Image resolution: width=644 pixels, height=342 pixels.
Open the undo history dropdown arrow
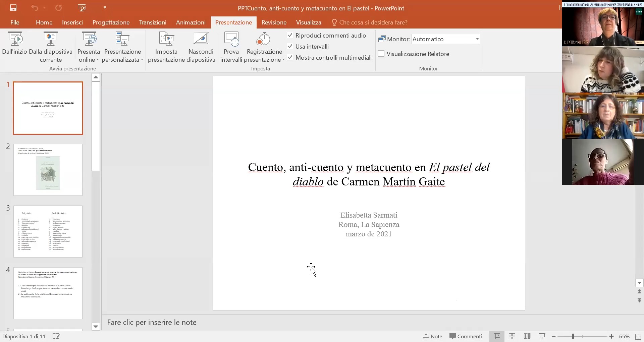point(45,8)
